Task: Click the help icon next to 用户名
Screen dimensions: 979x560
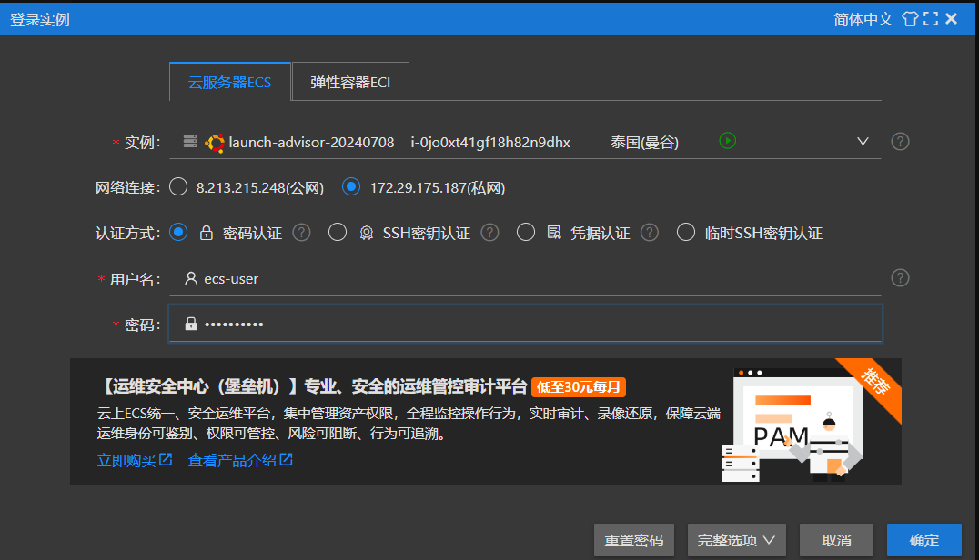Action: click(900, 278)
